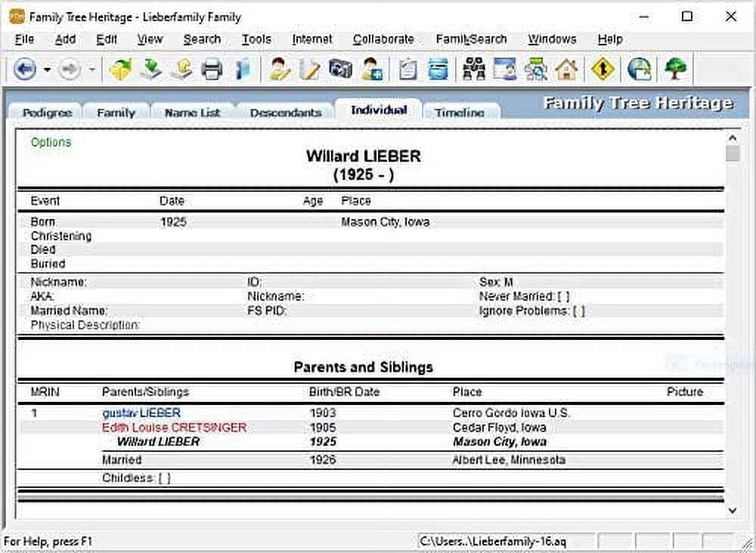Screen dimensions: 756x553
Task: Switch to the Pedigree tab
Action: pos(47,113)
